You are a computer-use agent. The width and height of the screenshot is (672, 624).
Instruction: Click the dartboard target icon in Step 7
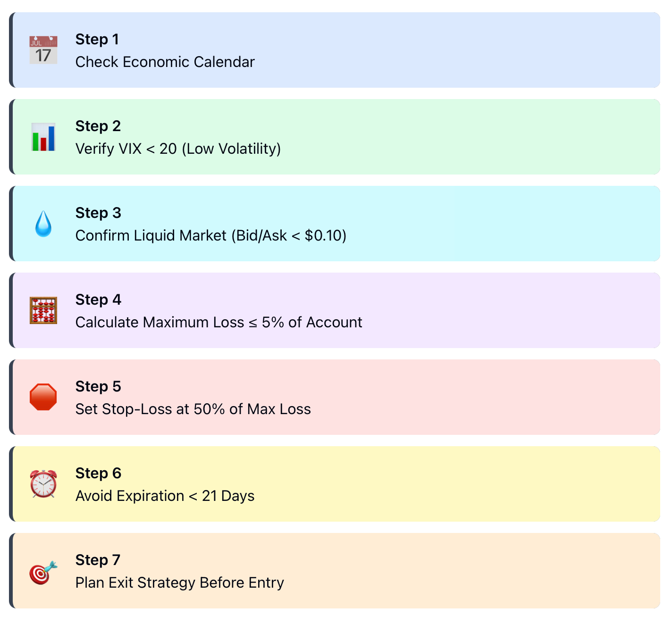43,573
